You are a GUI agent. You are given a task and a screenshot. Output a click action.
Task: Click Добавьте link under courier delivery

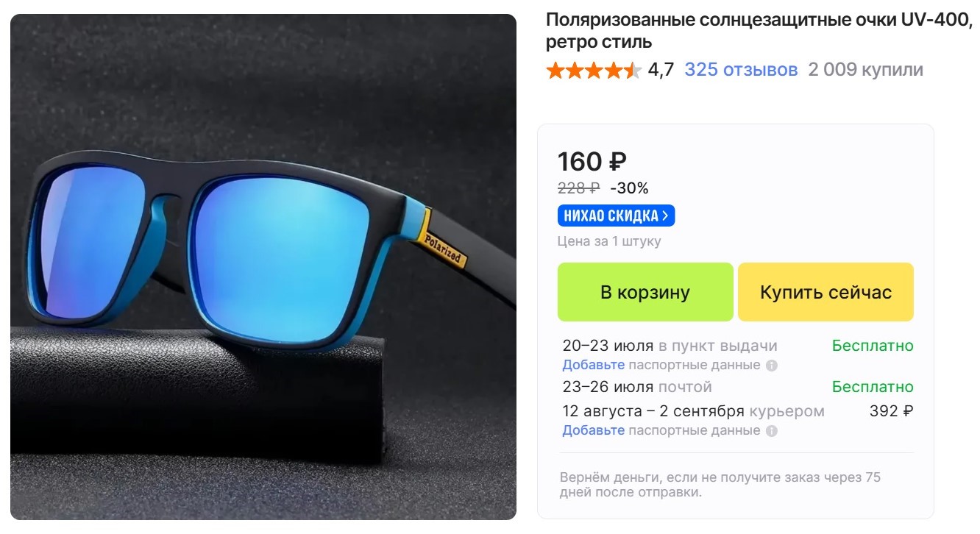(593, 430)
